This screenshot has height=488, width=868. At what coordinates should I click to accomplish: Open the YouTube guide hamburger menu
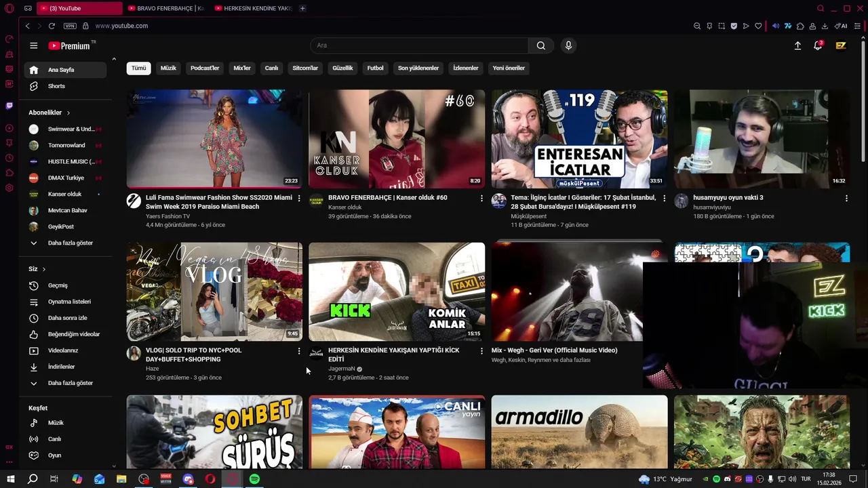(x=33, y=45)
